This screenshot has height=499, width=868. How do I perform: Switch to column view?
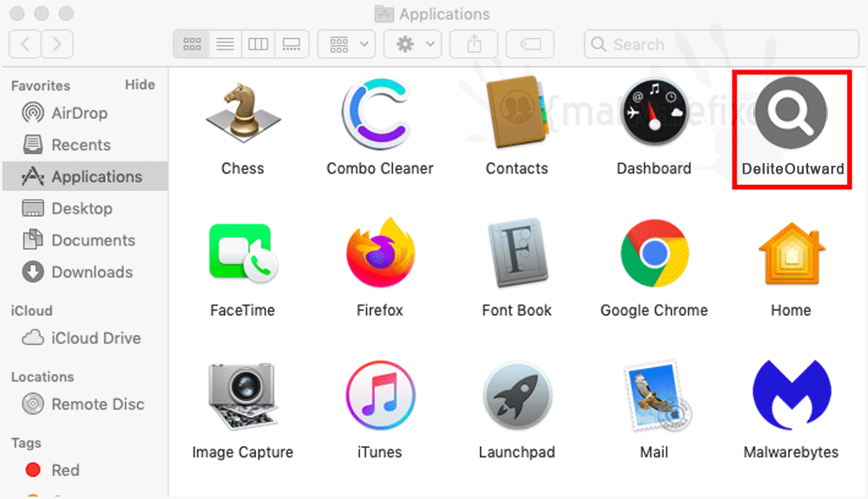(x=258, y=43)
